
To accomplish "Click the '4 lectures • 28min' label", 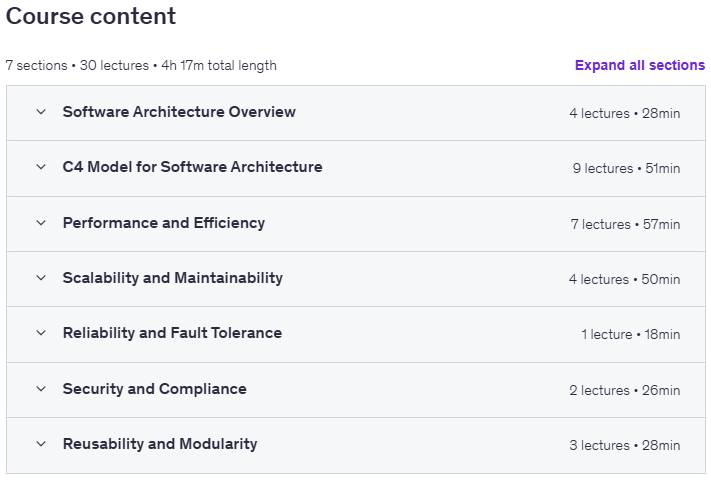I will pyautogui.click(x=624, y=113).
